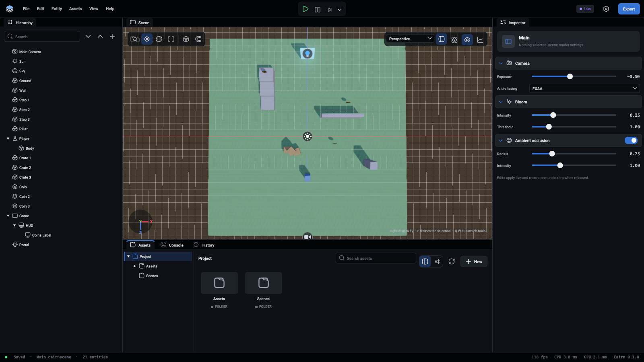This screenshot has height=362, width=644.
Task: Click the snap magnet icon in scene toolbar
Action: (198, 39)
